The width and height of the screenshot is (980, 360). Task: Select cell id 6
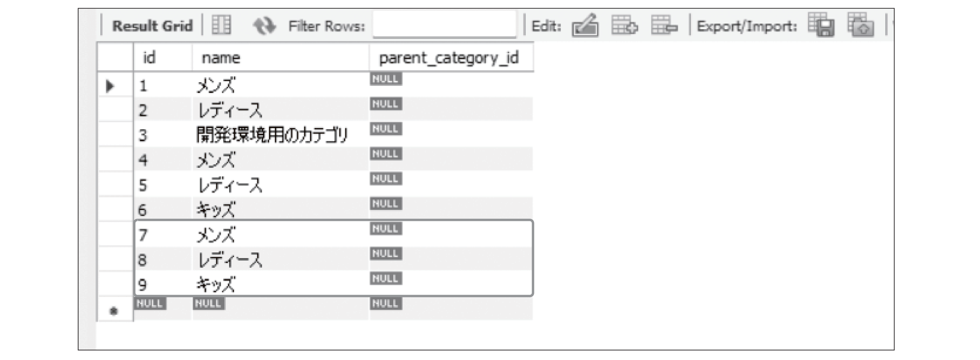click(163, 209)
